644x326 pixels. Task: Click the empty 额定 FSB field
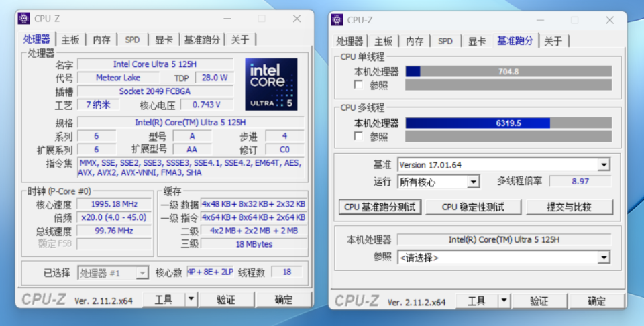114,244
